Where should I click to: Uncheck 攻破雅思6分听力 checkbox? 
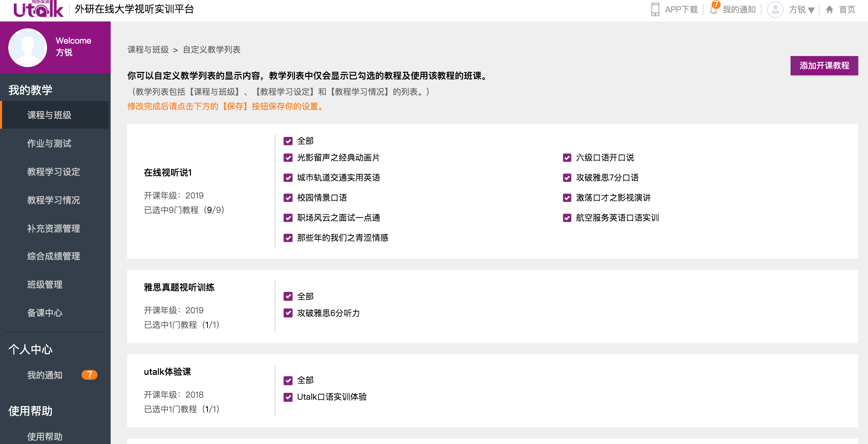[288, 313]
